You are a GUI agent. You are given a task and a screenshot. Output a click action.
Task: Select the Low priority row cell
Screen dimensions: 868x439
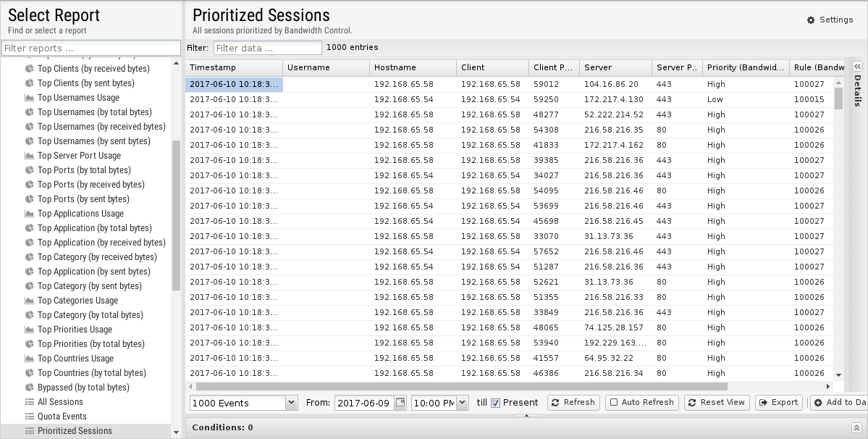coord(746,100)
